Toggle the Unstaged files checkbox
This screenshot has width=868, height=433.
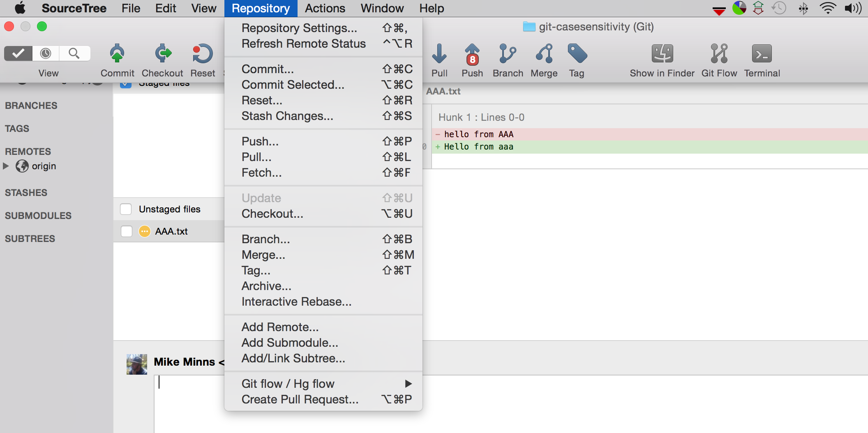(126, 209)
